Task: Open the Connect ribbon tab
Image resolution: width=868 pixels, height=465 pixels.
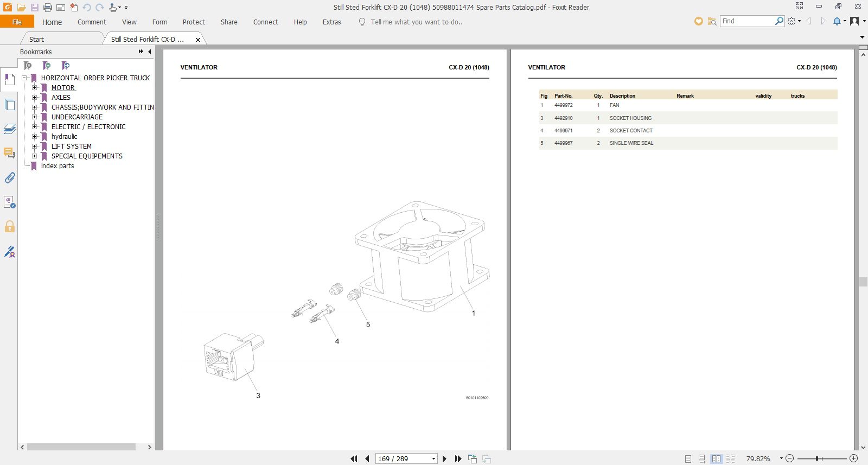Action: 265,22
